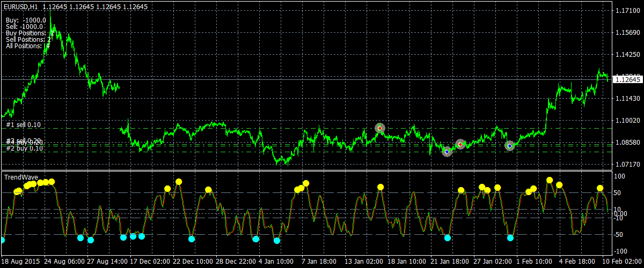Viewport: 644px width, 268px height.
Task: Click the 1.17100 price scale value
Action: pyautogui.click(x=627, y=11)
